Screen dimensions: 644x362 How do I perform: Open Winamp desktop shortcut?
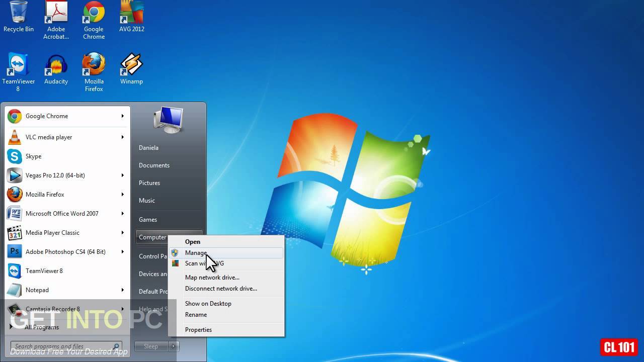tap(131, 69)
